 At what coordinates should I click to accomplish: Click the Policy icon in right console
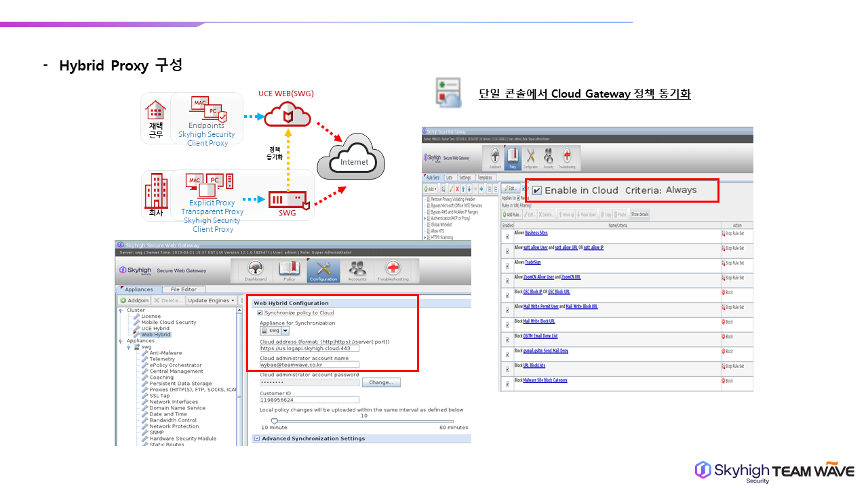tap(513, 158)
